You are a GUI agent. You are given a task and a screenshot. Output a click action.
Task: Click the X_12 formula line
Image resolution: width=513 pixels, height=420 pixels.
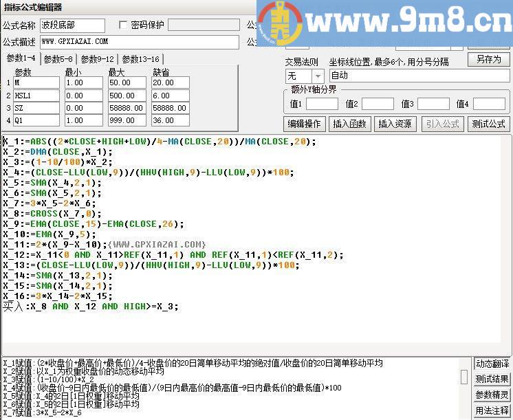click(173, 255)
